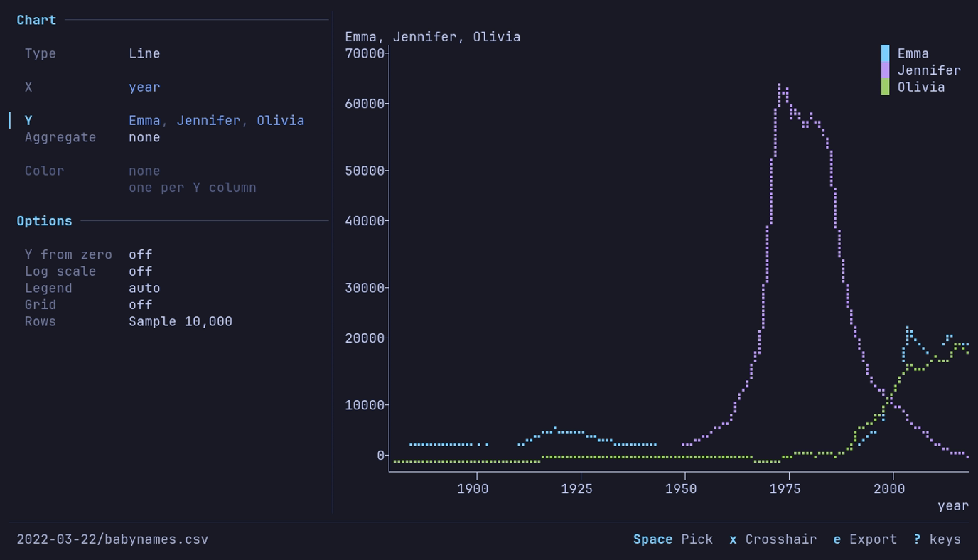Click the Emma legend color swatch
This screenshot has height=560, width=978.
885,53
